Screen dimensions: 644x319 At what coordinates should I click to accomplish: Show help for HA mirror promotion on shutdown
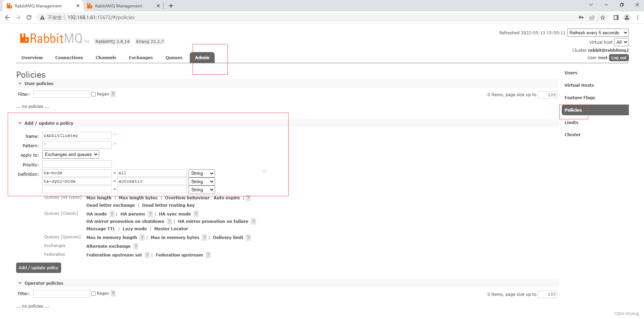[169, 221]
